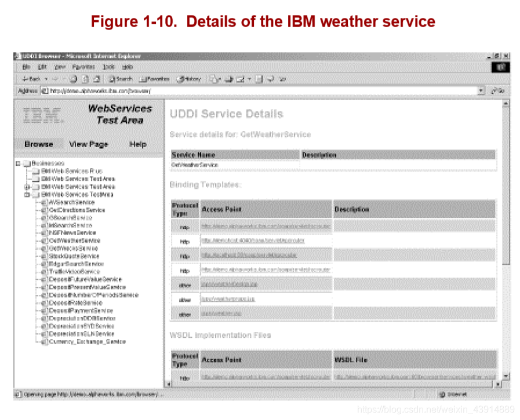
Task: Select DepositNumberOfPeriodsService in the tree
Action: [x=93, y=295]
